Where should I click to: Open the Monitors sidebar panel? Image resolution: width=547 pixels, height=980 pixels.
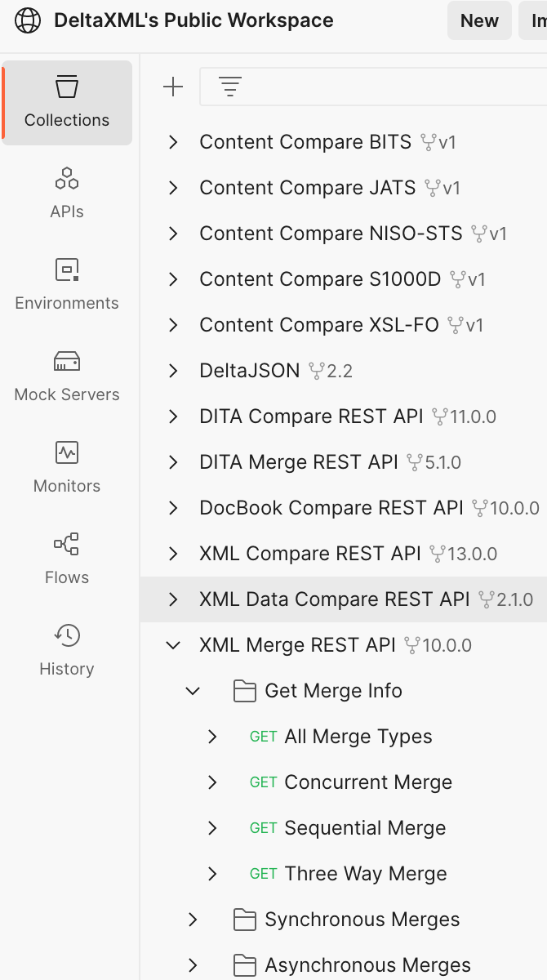pos(67,468)
